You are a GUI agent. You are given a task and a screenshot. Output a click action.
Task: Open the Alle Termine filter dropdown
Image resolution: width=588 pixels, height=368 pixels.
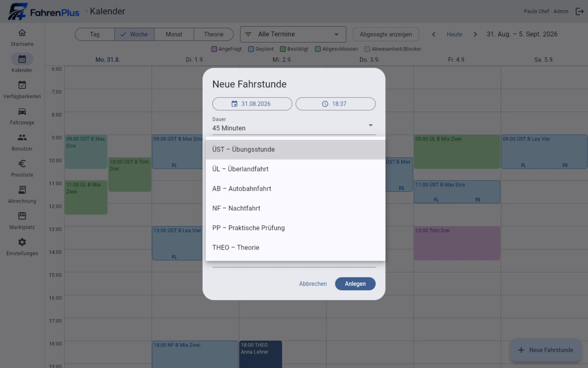click(x=293, y=34)
